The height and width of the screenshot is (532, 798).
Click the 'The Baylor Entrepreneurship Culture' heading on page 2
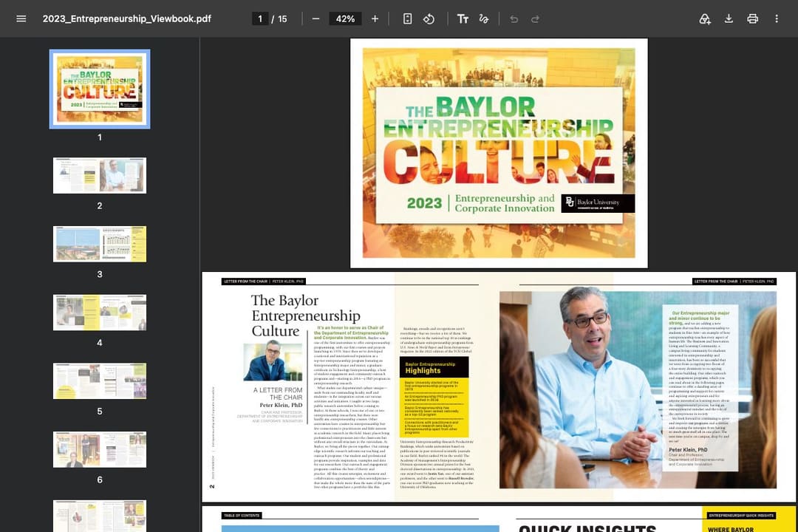pos(305,316)
